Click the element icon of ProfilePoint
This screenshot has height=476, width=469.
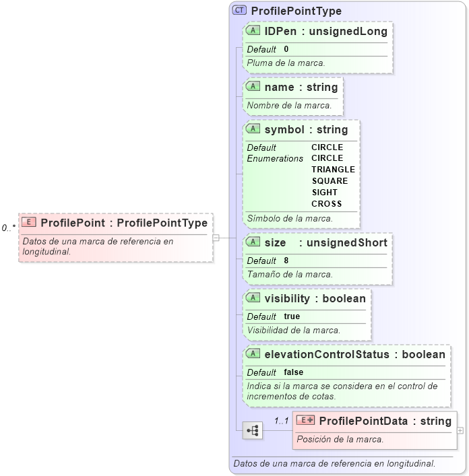pos(29,222)
